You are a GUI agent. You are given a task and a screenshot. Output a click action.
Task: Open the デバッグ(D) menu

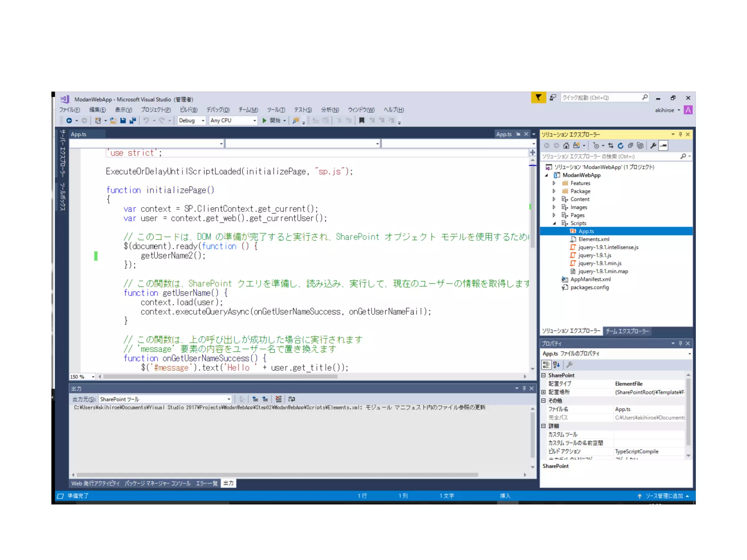pyautogui.click(x=218, y=110)
